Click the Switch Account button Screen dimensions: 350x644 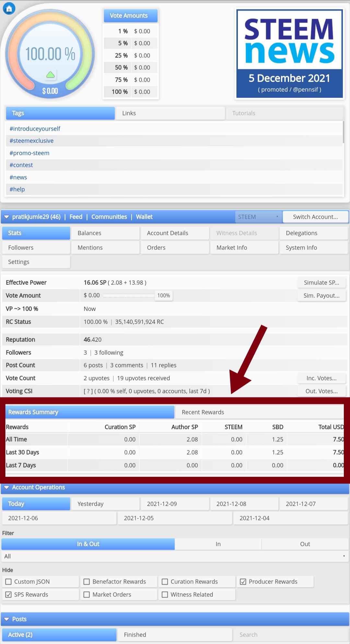point(315,217)
